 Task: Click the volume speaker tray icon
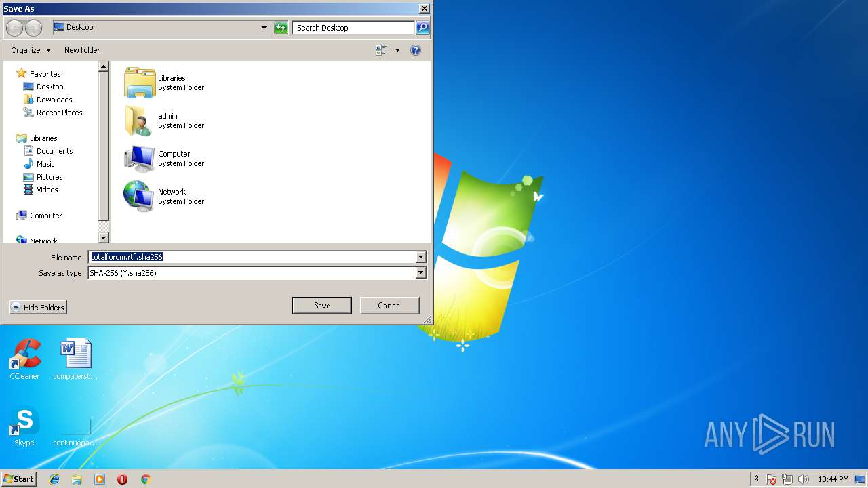(x=804, y=479)
